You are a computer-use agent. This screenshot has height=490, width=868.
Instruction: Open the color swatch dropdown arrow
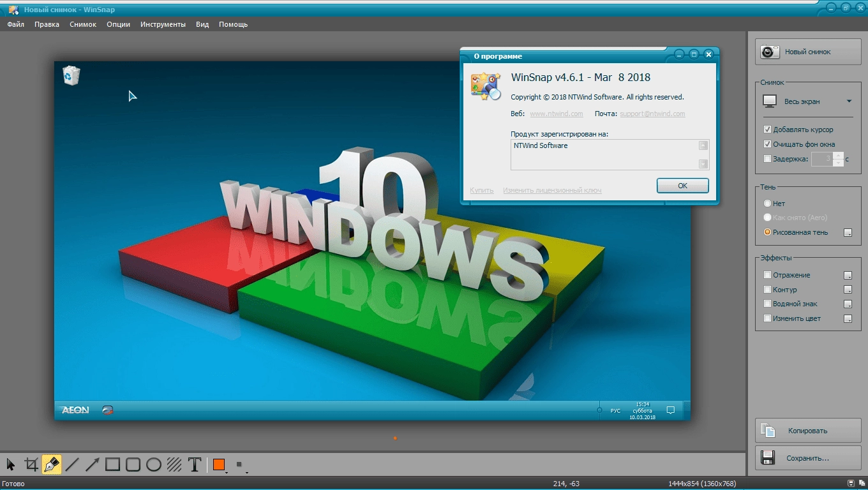227,471
